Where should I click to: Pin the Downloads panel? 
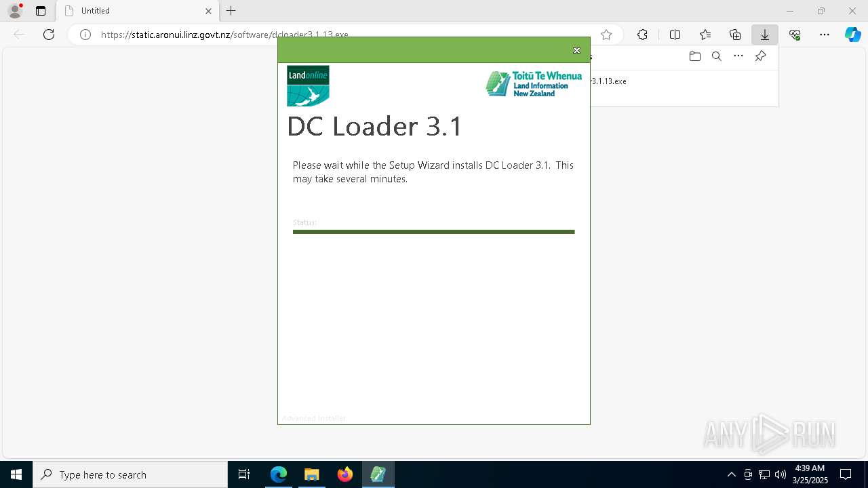coord(760,56)
